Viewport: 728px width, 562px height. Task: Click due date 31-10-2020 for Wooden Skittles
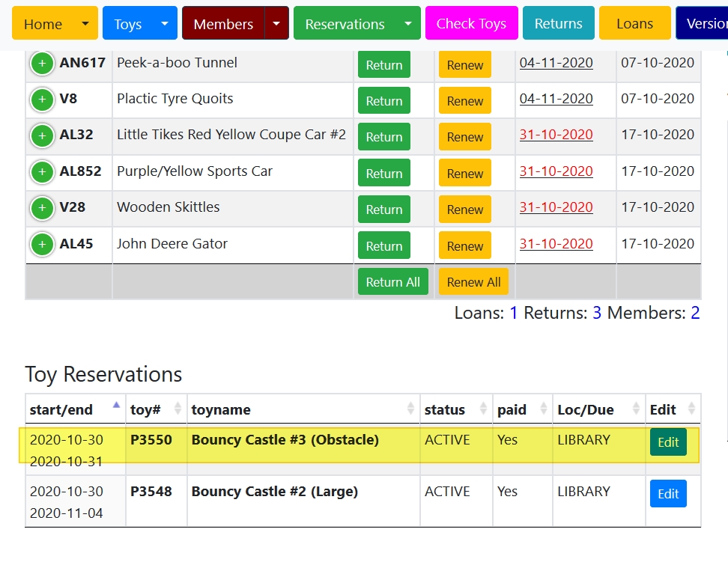(556, 207)
